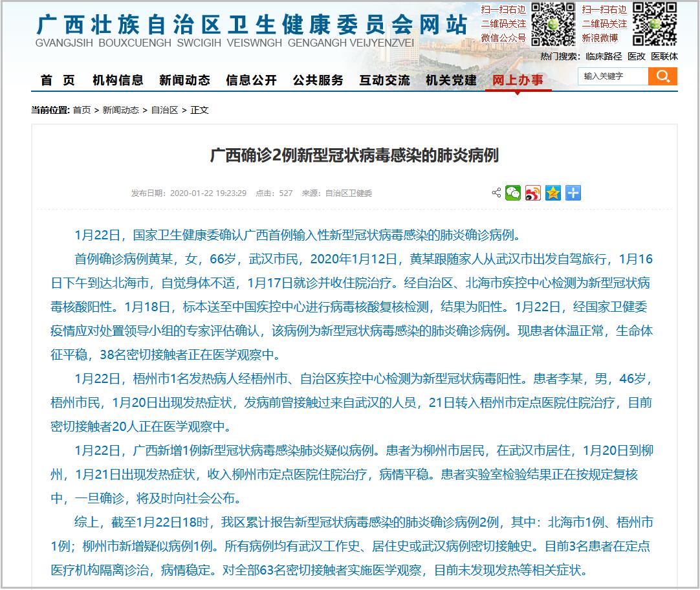This screenshot has width=700, height=590.
Task: Open the Sina Weibo QR code
Action: (655, 24)
